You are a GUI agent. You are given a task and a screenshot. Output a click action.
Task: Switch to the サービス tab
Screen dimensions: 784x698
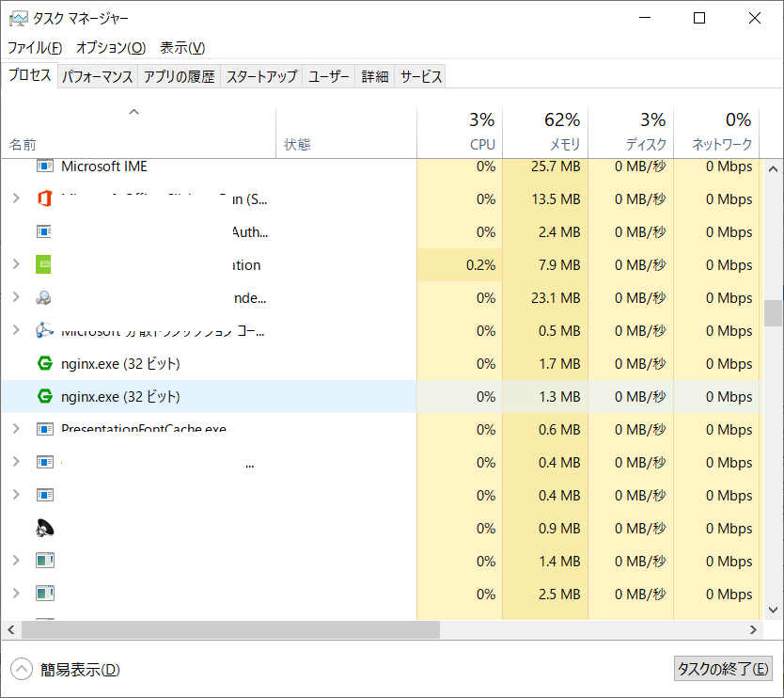(421, 76)
